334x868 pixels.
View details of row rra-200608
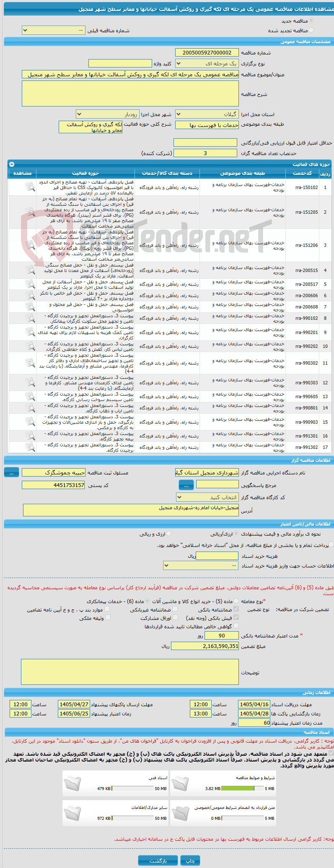(x=30, y=306)
